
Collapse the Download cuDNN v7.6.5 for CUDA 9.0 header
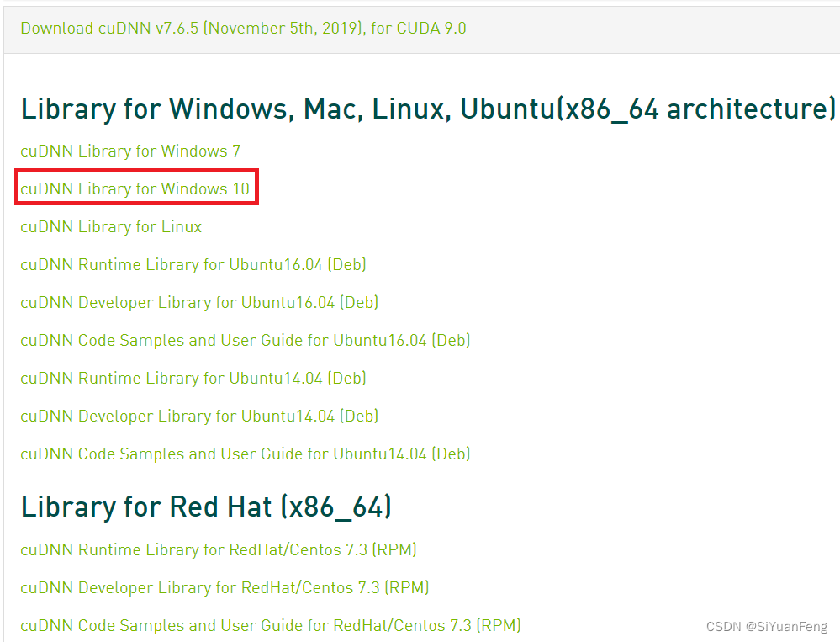243,28
